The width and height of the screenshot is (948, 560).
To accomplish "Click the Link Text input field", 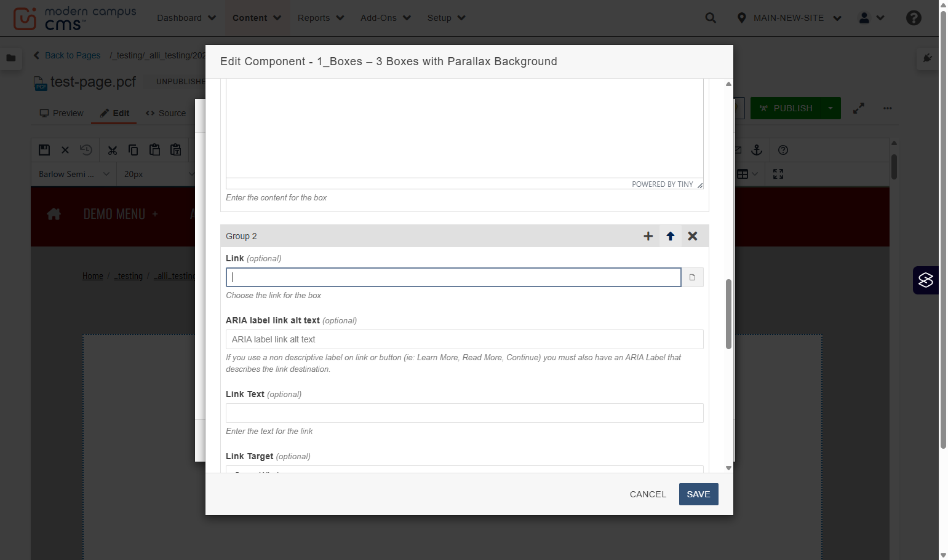I will [x=464, y=413].
